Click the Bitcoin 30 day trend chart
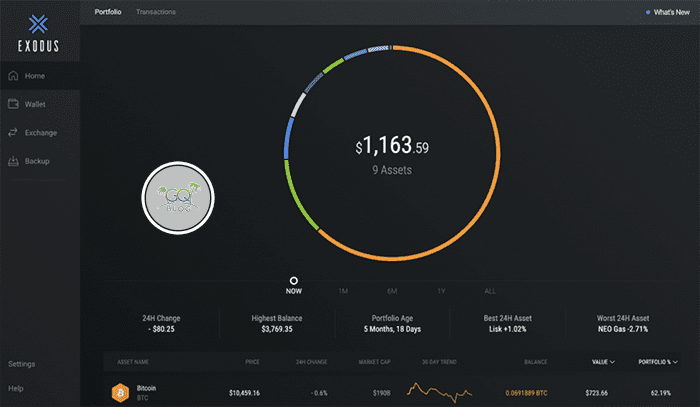This screenshot has height=407, width=700. tap(439, 392)
